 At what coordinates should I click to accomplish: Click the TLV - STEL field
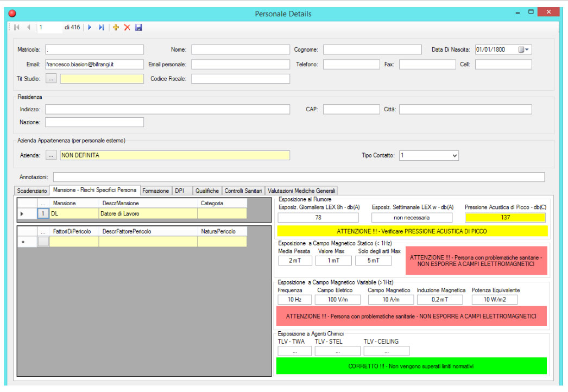tap(338, 351)
